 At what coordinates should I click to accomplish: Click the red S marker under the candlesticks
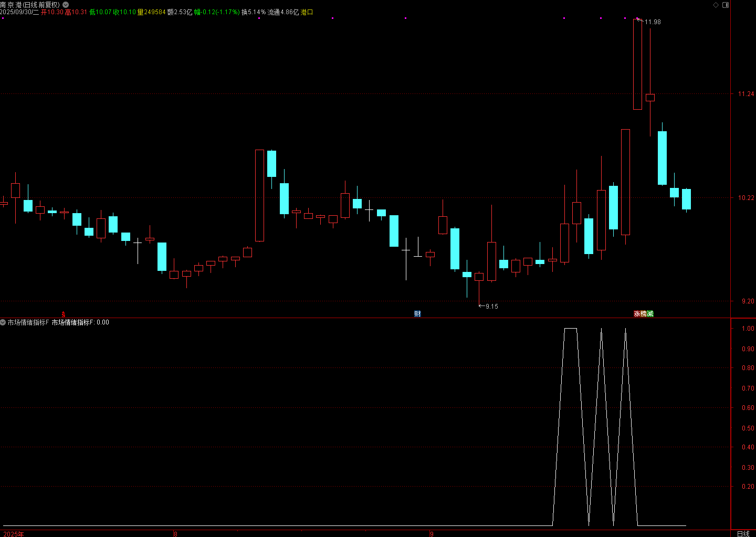tap(64, 314)
